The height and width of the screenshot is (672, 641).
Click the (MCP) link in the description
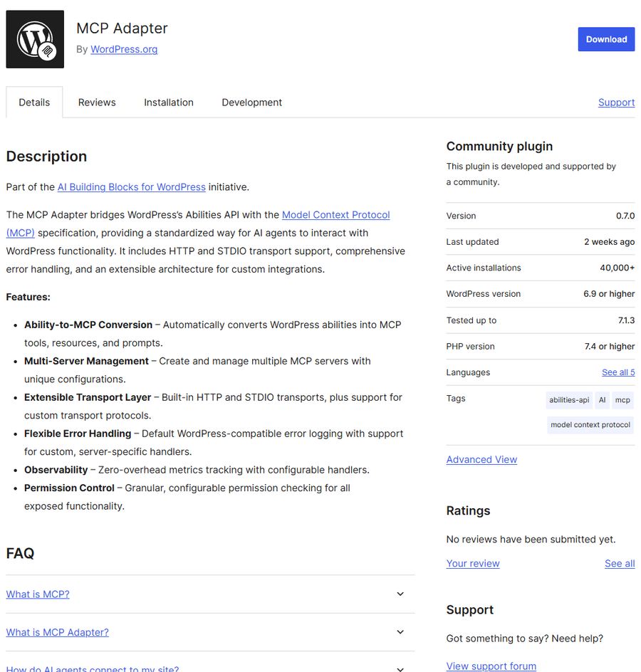pyautogui.click(x=20, y=233)
